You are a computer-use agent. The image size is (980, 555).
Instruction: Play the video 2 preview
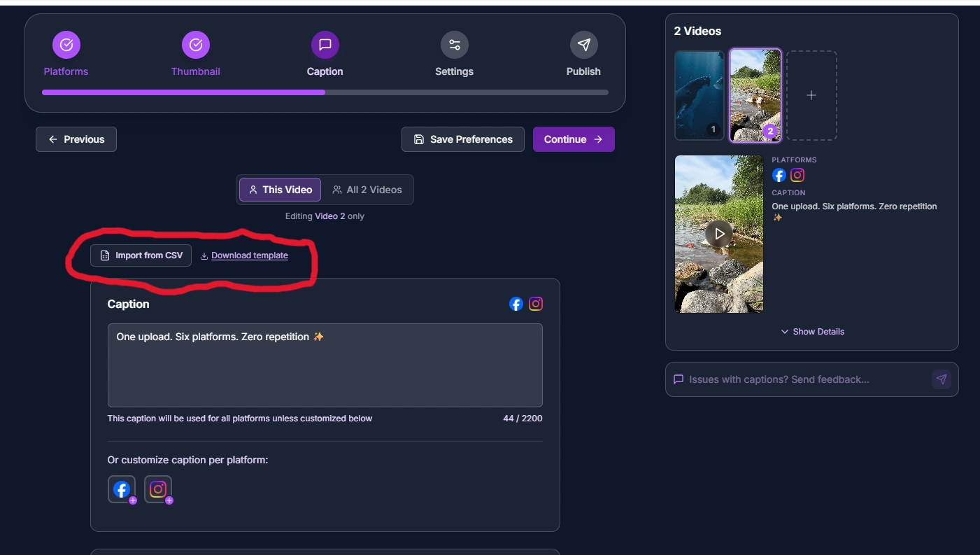click(x=719, y=234)
